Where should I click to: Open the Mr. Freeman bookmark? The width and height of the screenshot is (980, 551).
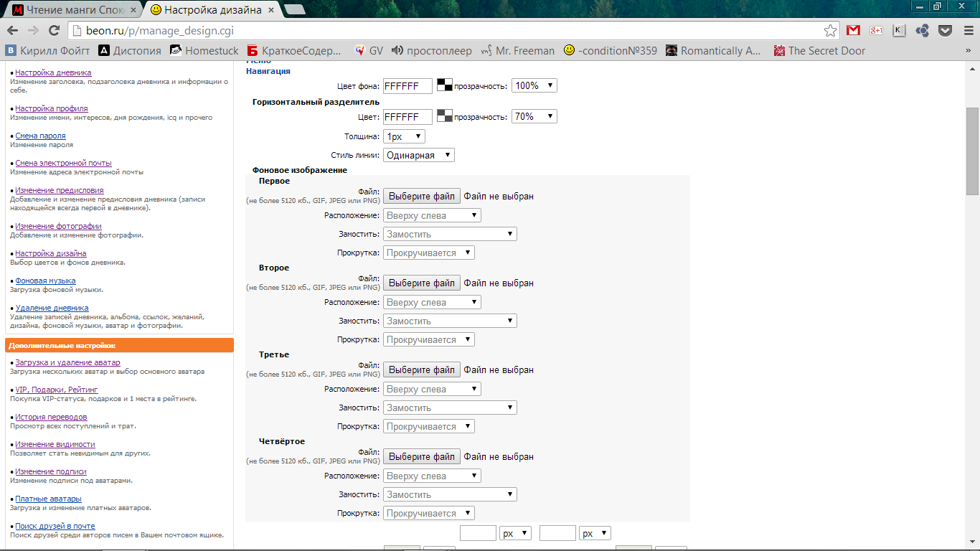tap(518, 51)
